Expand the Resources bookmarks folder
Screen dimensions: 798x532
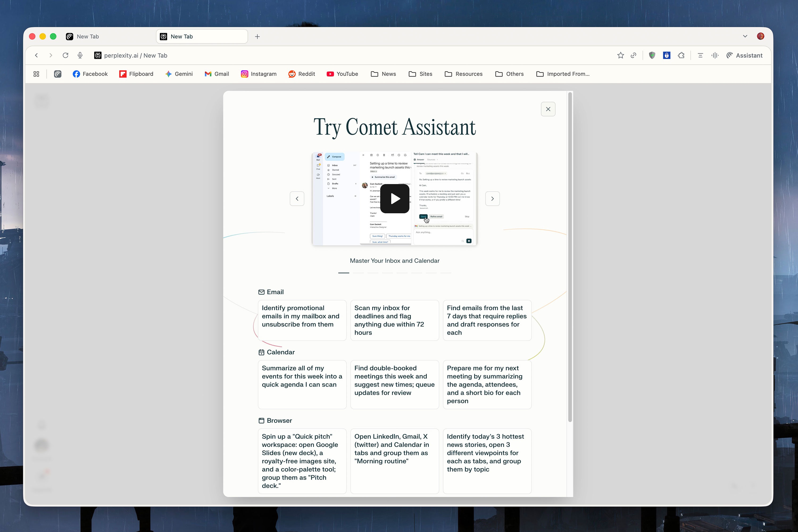[463, 74]
